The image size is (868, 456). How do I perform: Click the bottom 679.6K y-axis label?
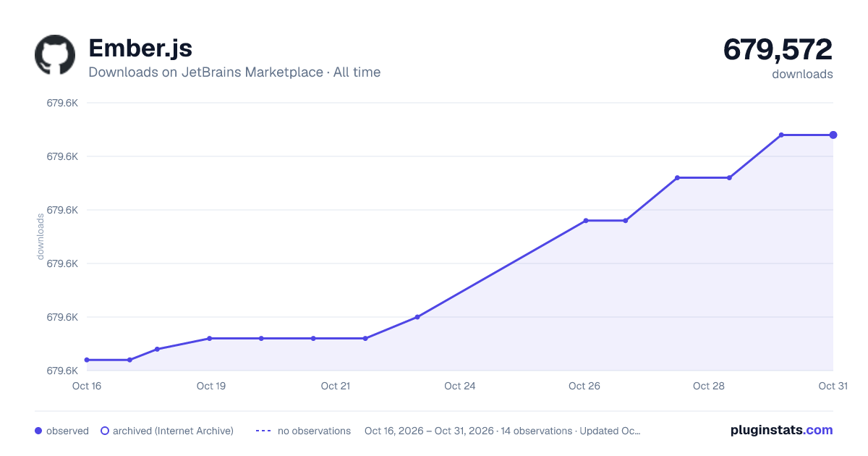(x=62, y=371)
